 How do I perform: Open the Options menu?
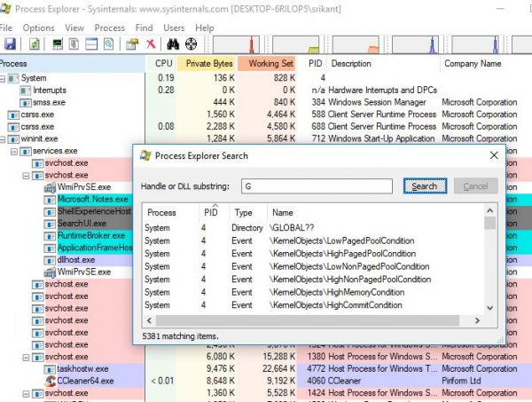click(x=38, y=28)
